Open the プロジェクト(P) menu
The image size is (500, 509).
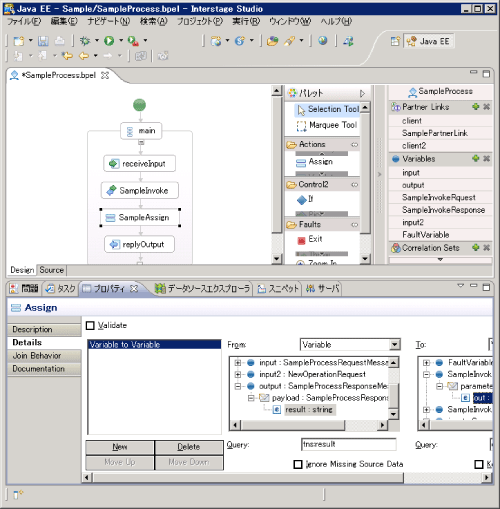(x=199, y=22)
